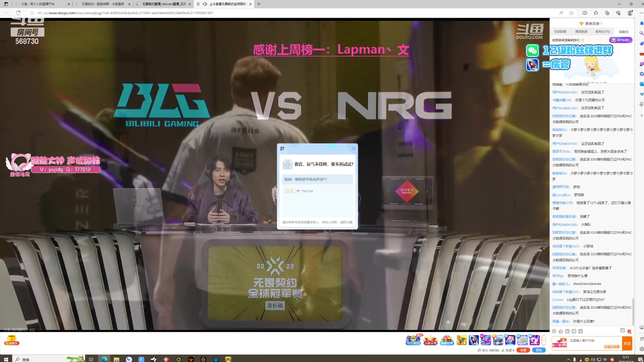Open the emoji smiley picker in chat
This screenshot has height=362, width=644.
point(554,331)
